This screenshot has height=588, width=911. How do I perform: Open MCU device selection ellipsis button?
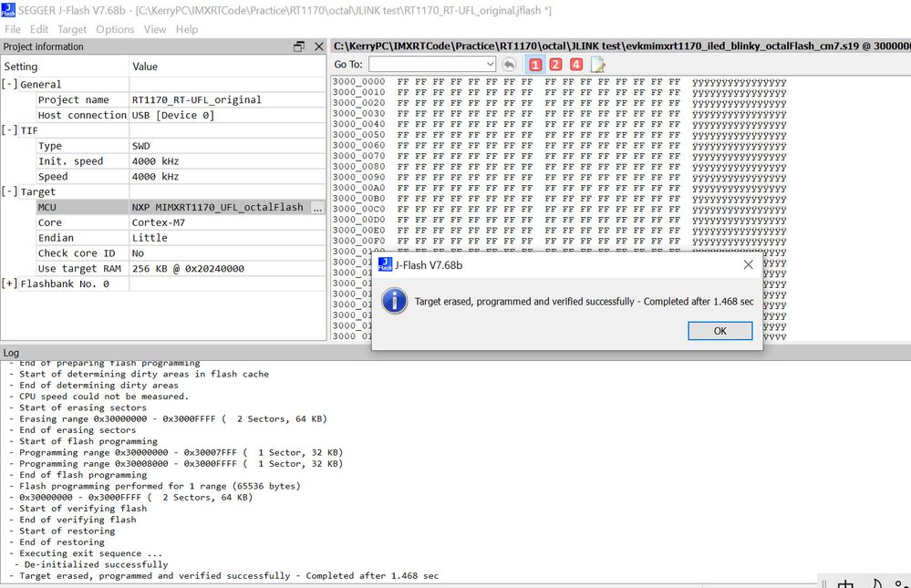click(318, 208)
